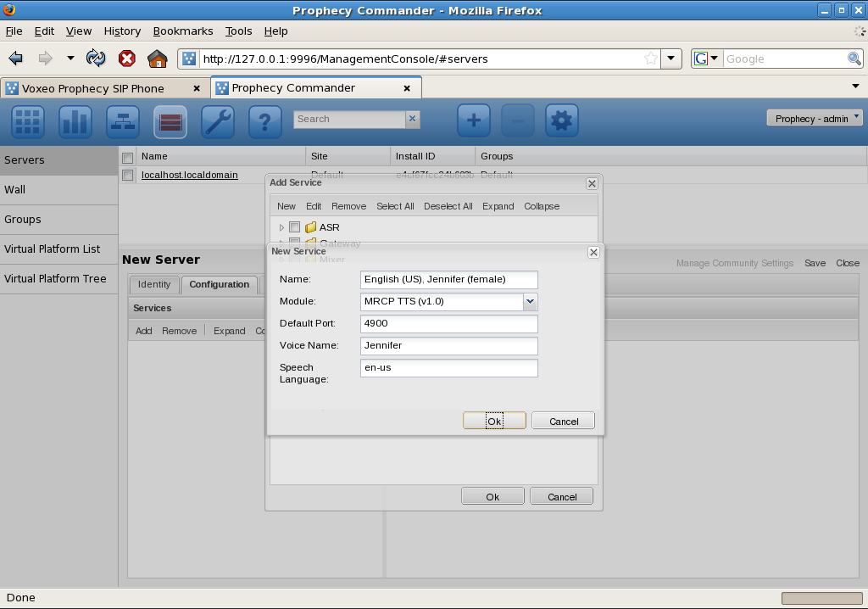Screen dimensions: 868x609
Task: Close the Add Service dialog
Action: click(x=592, y=183)
